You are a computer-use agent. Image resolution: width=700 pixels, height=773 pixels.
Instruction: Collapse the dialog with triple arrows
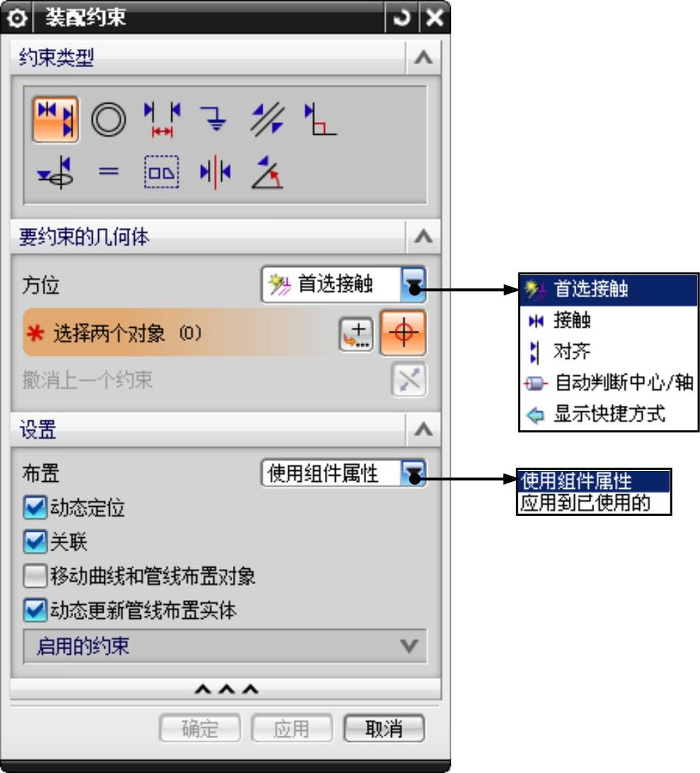click(x=226, y=689)
